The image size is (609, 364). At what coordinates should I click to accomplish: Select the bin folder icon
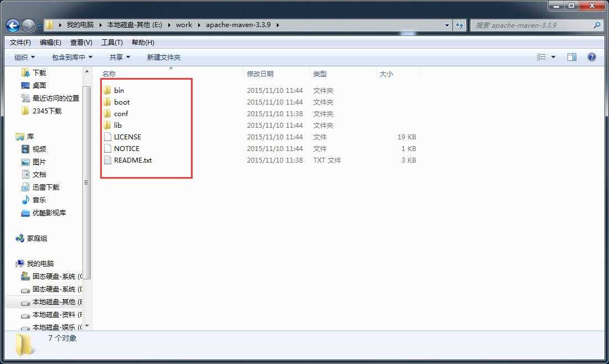[107, 90]
